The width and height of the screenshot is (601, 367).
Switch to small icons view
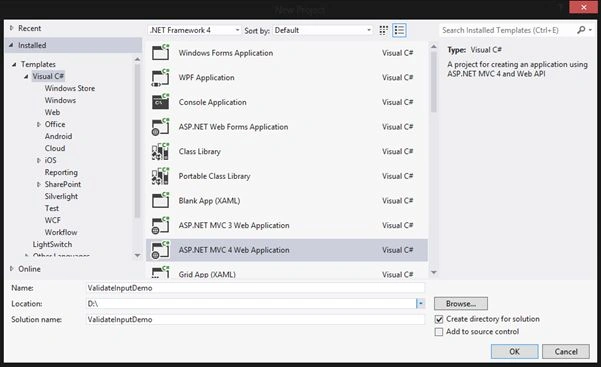[383, 30]
